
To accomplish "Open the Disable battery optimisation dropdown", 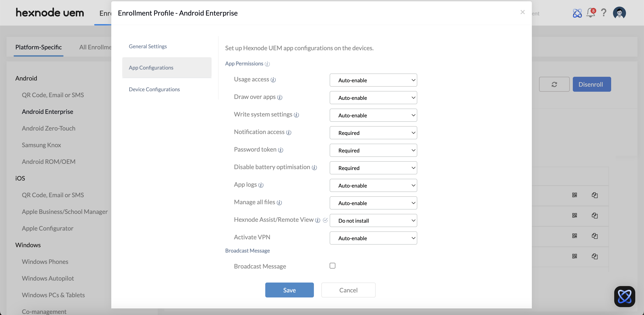I will (373, 168).
